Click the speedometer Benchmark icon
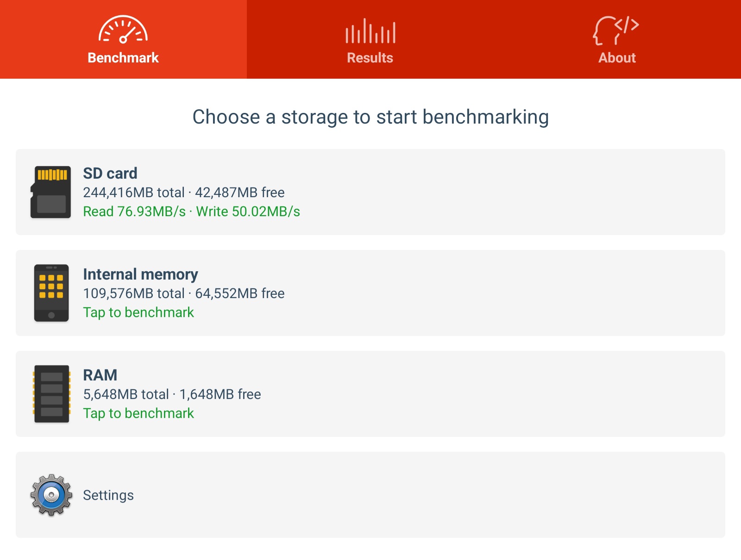Image resolution: width=741 pixels, height=560 pixels. pyautogui.click(x=123, y=30)
